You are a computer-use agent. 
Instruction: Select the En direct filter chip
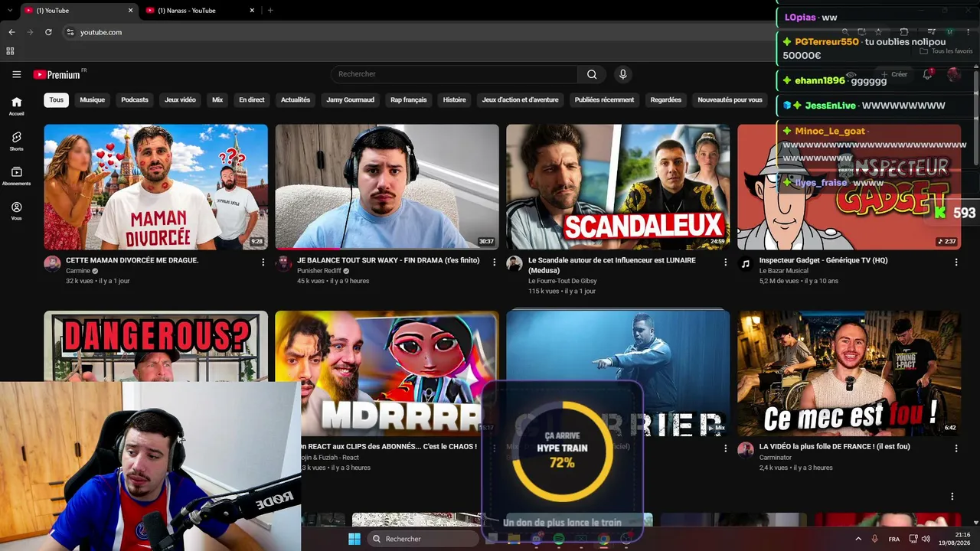coord(252,99)
